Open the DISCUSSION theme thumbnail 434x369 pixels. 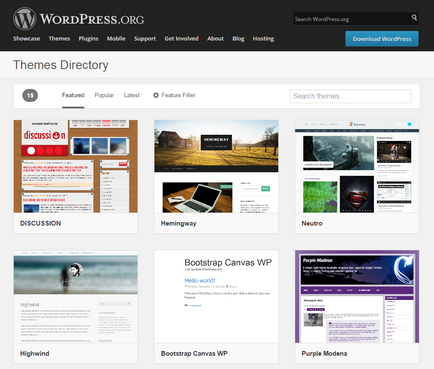[76, 166]
